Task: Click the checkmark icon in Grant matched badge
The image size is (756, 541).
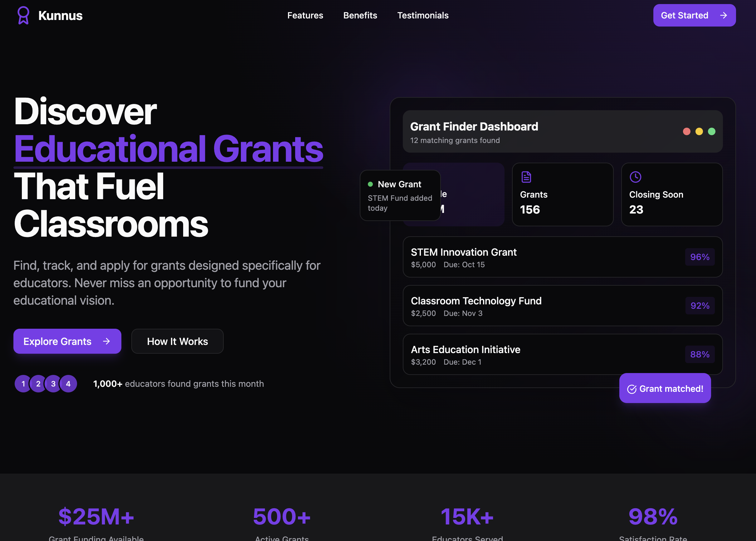Action: [632, 389]
